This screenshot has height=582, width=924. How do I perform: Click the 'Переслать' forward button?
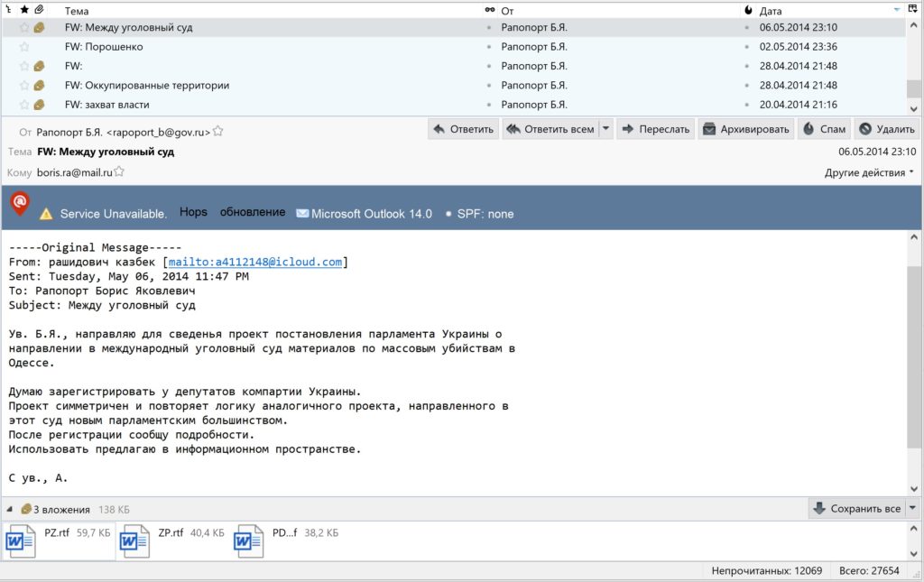[656, 129]
